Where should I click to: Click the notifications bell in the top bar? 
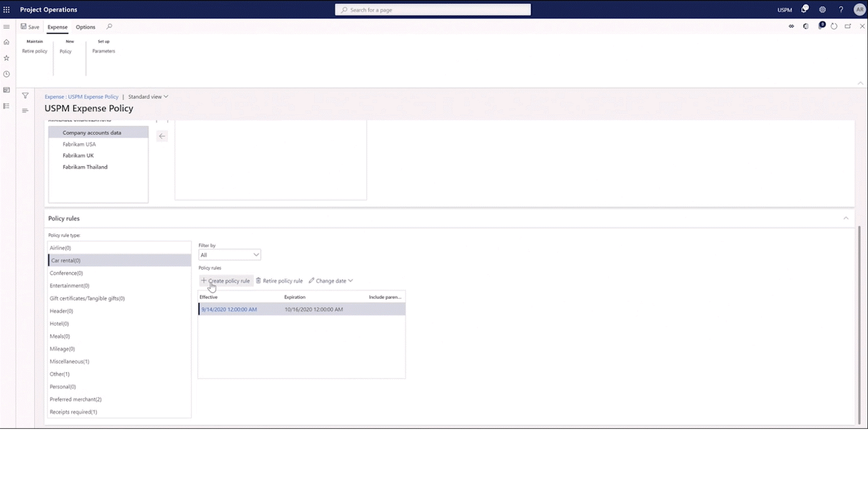tap(803, 9)
